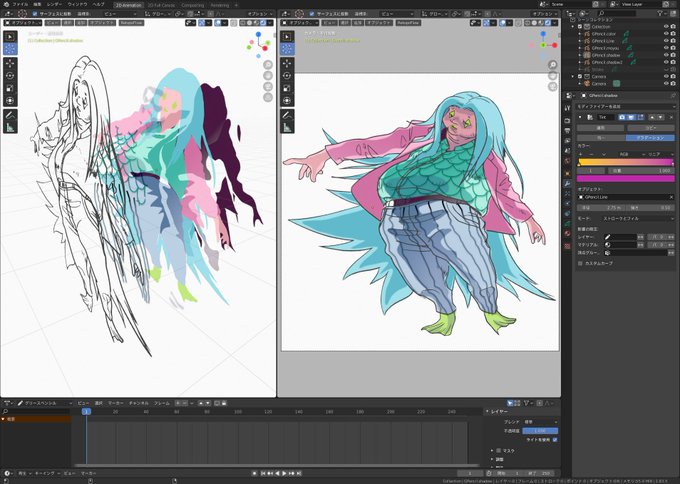
Task: Open object mode dropdown in left viewport header
Action: coord(23,23)
